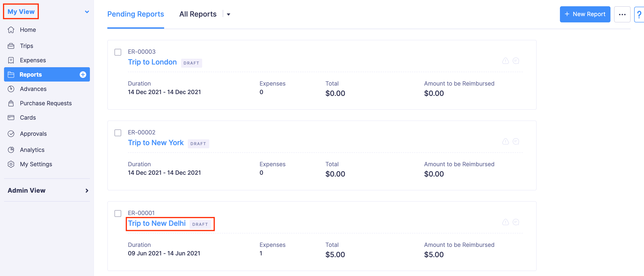The image size is (644, 276).
Task: Select the Expenses icon in the sidebar
Action: [11, 60]
